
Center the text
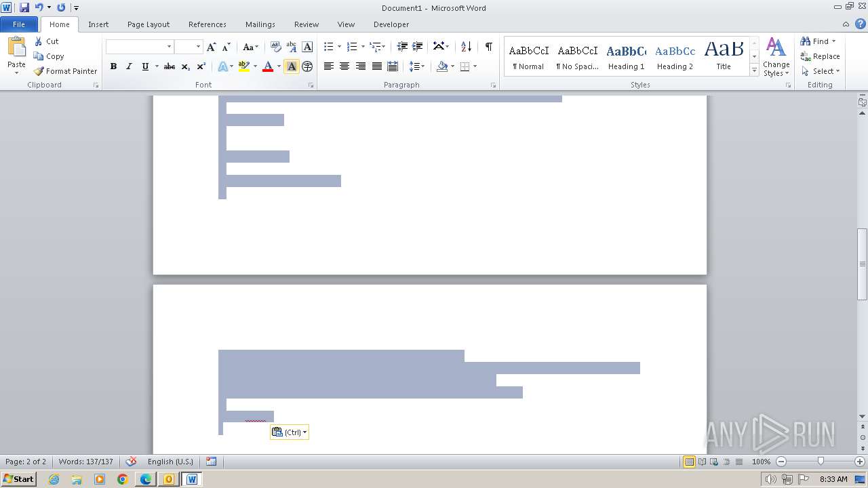tap(344, 66)
